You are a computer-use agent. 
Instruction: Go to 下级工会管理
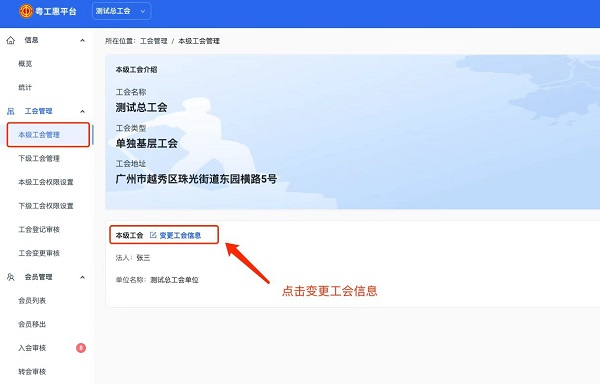coord(39,158)
